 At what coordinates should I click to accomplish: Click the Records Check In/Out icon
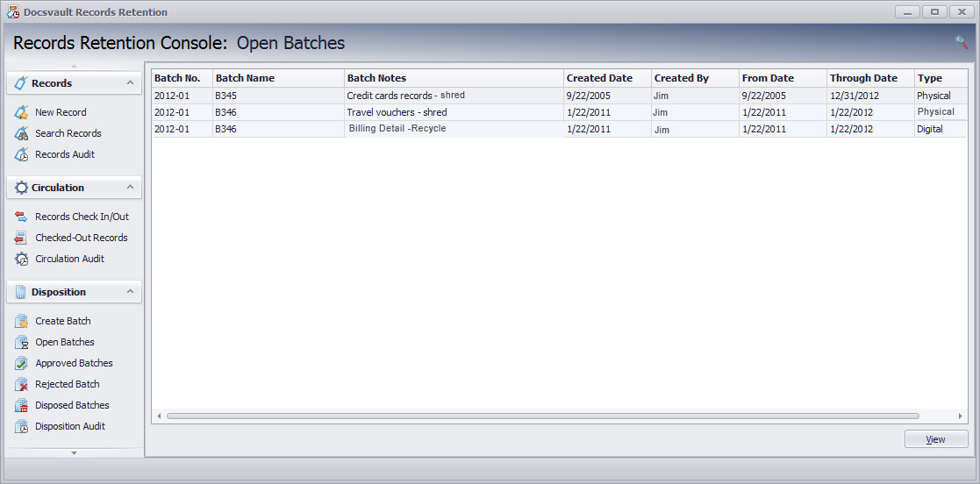(x=21, y=217)
